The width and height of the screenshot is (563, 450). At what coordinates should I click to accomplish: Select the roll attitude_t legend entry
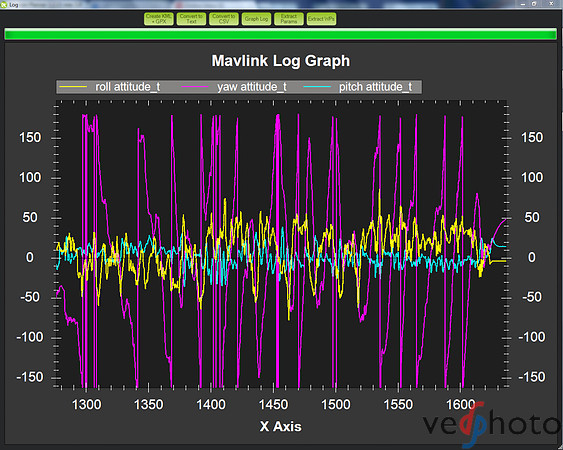pyautogui.click(x=127, y=87)
